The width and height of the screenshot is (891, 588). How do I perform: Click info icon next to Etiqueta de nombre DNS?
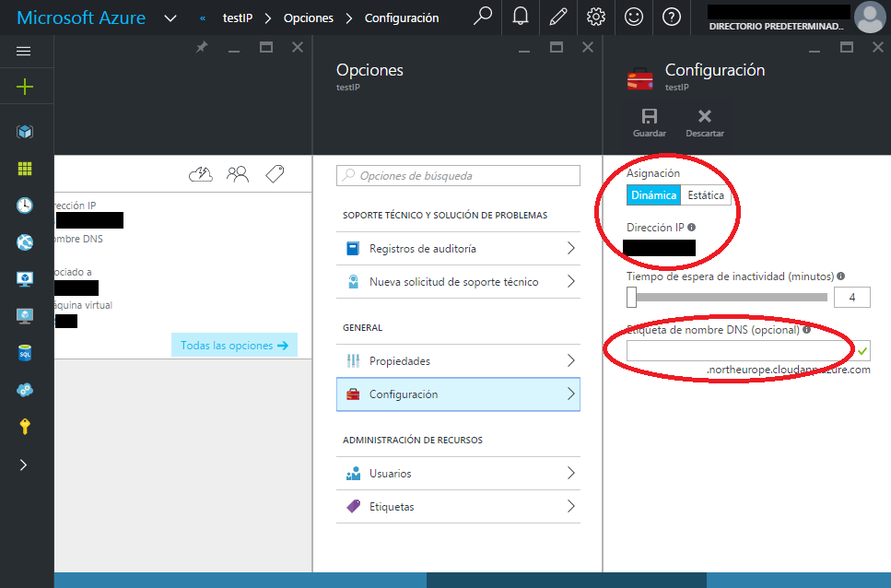[x=806, y=330]
